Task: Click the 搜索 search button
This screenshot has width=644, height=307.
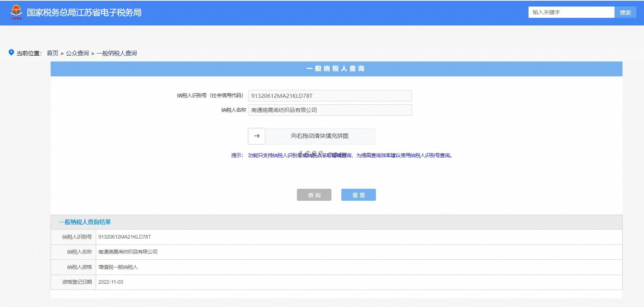Action: (625, 12)
